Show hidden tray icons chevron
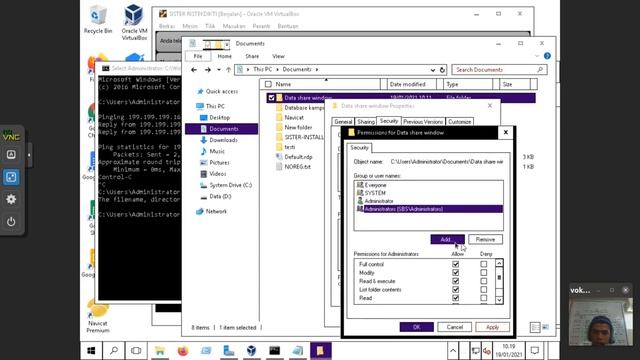640x360 pixels. coord(453,351)
